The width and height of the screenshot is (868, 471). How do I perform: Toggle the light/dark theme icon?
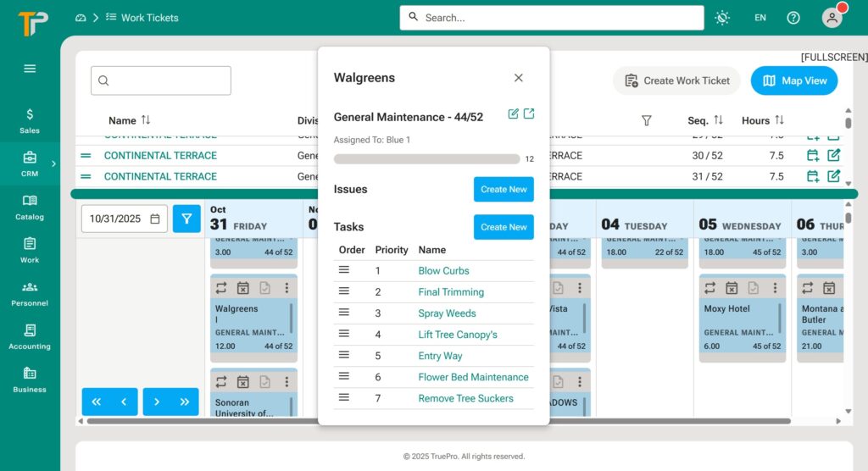tap(722, 18)
